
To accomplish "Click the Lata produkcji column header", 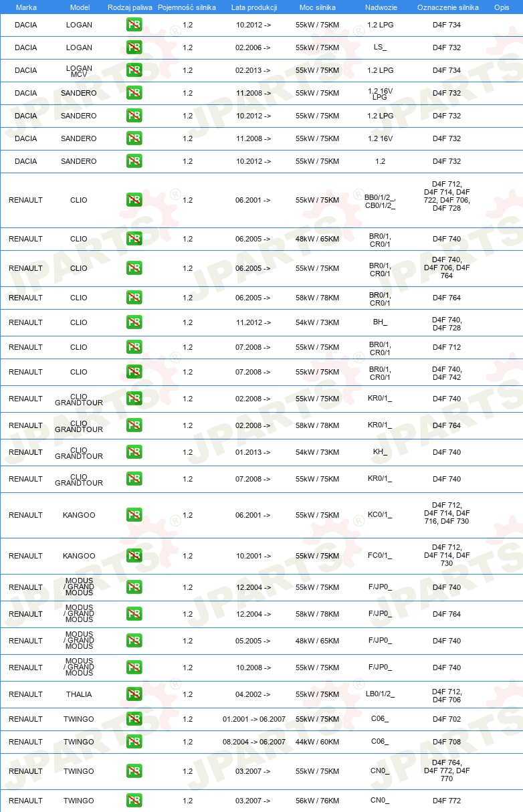I will pos(253,7).
